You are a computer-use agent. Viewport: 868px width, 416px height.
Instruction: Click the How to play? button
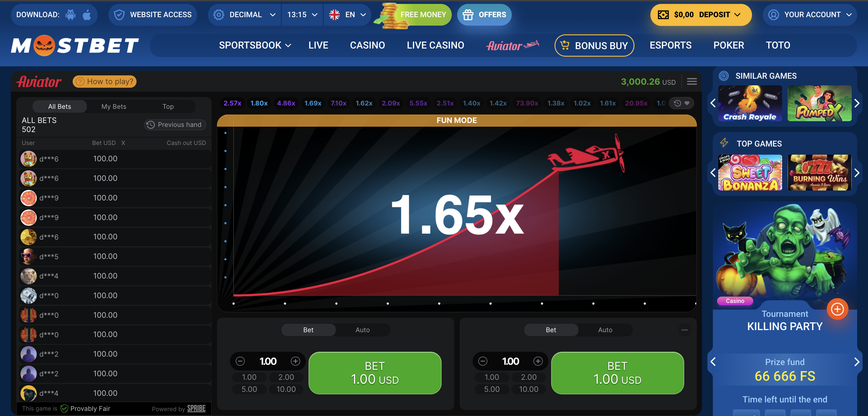coord(105,81)
